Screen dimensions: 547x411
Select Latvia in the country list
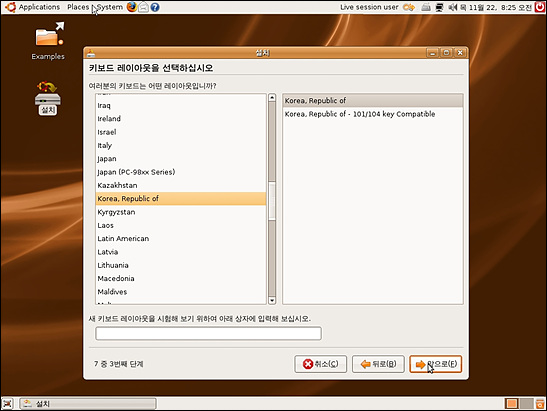click(181, 252)
